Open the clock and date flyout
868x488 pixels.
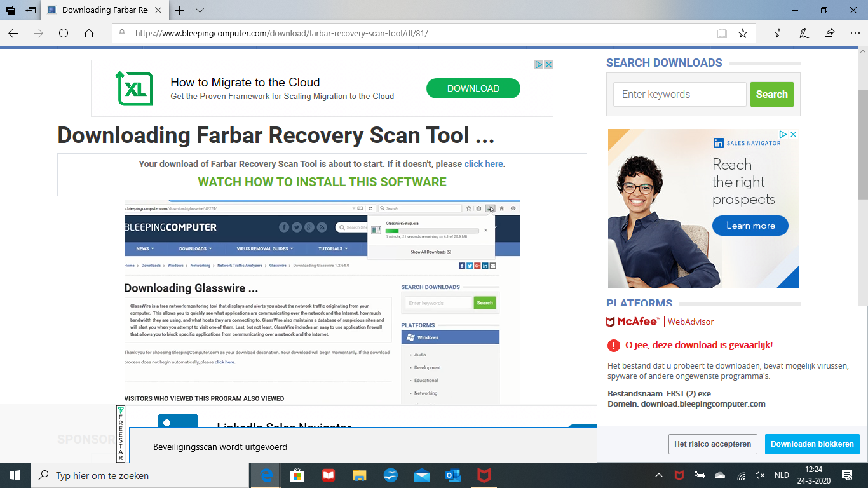813,475
